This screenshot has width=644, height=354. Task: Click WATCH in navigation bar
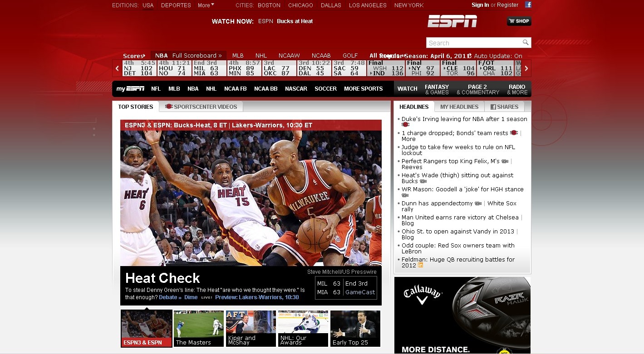pyautogui.click(x=407, y=89)
